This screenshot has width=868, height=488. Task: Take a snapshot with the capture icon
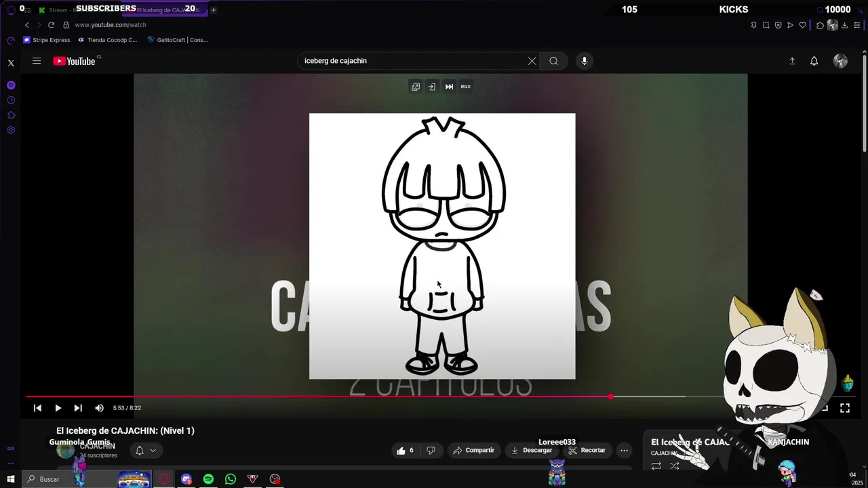[766, 25]
